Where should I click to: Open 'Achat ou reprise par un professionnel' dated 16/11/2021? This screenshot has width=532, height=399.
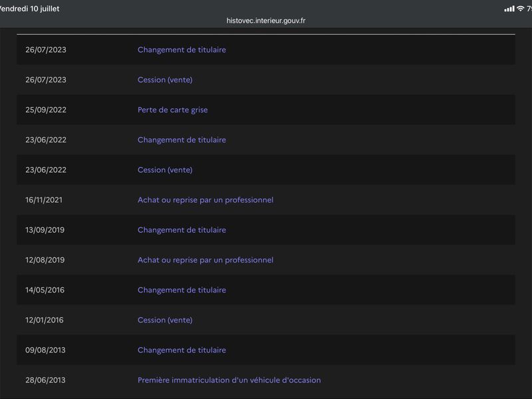point(205,200)
